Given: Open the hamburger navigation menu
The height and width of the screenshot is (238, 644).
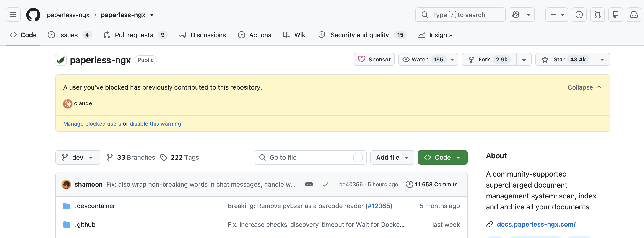Looking at the screenshot, I should coord(13,15).
